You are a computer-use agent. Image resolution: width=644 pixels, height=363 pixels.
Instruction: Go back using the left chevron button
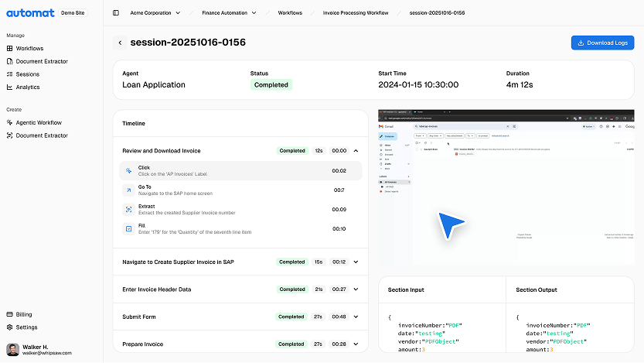pyautogui.click(x=120, y=43)
